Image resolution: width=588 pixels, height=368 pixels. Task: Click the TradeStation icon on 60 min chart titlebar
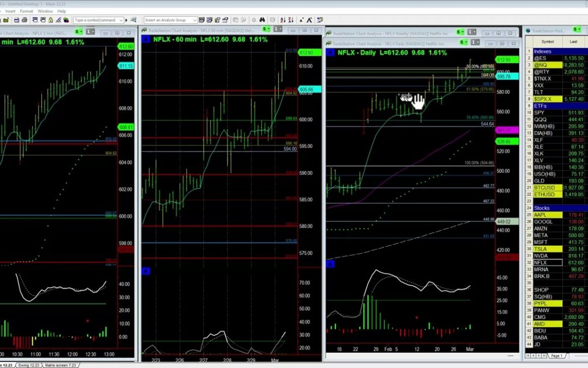click(144, 31)
